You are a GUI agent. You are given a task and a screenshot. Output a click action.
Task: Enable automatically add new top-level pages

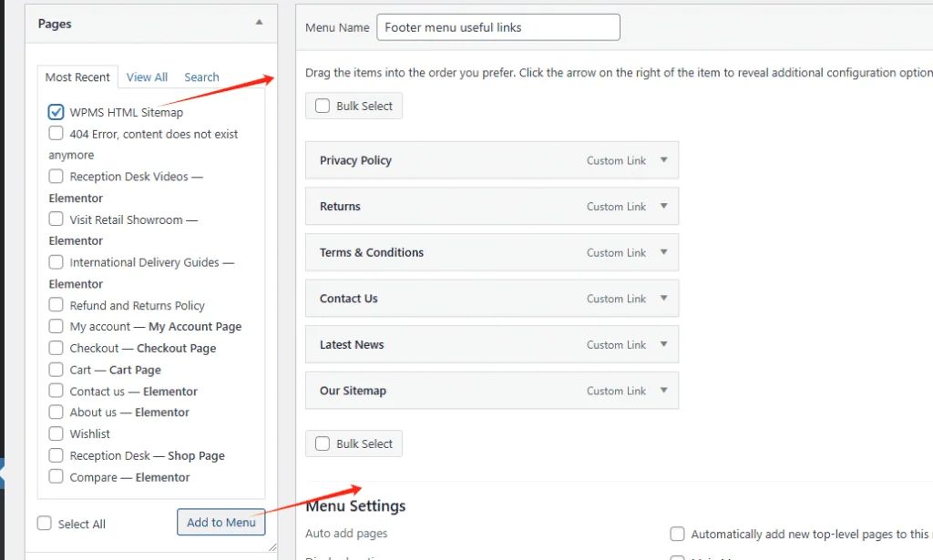677,535
